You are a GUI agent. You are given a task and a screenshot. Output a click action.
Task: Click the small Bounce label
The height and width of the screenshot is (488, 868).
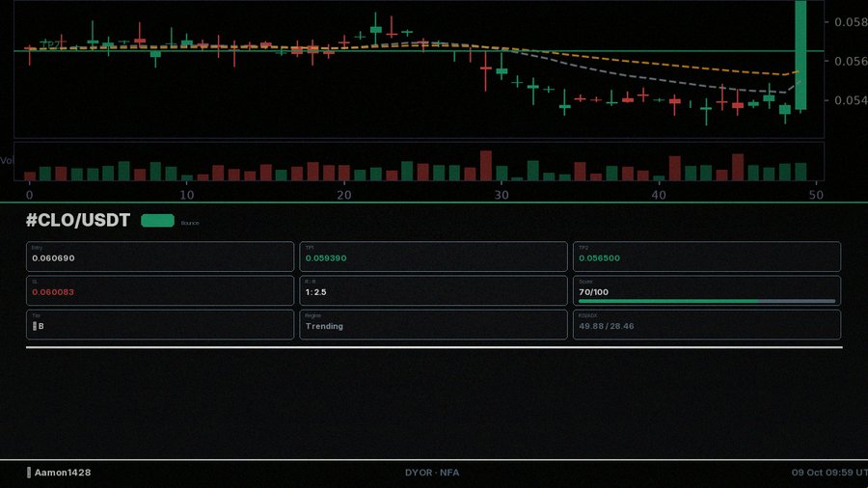coord(190,223)
